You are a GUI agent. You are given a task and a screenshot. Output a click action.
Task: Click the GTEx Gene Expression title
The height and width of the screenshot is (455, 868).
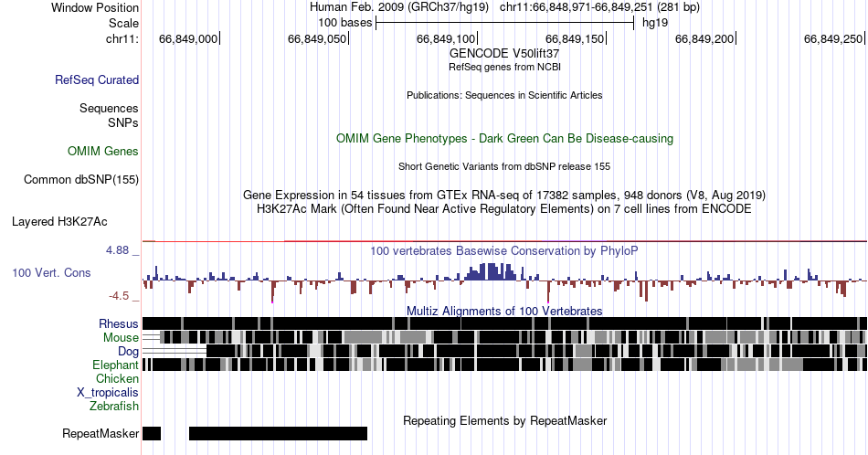tap(504, 195)
